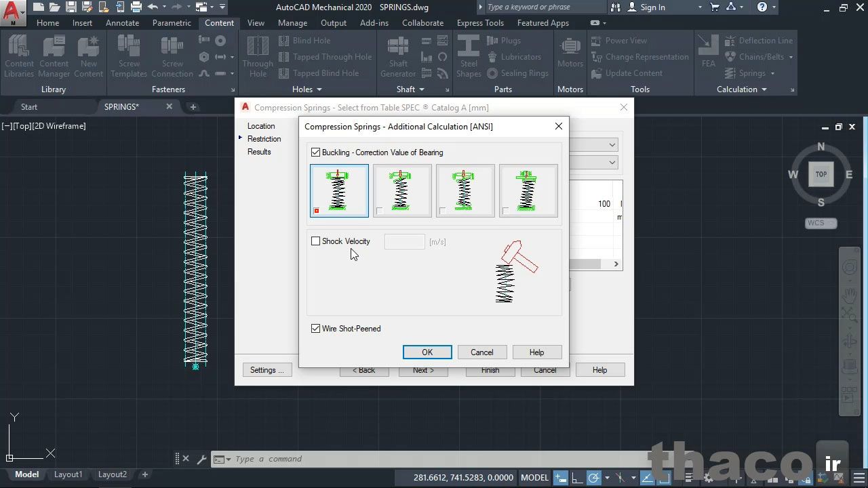Toggle polar tracking in status bar

tap(593, 478)
